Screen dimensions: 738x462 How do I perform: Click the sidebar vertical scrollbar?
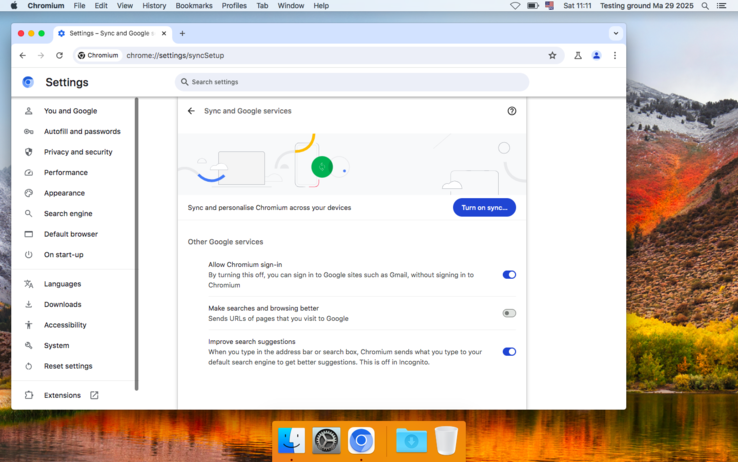click(136, 240)
